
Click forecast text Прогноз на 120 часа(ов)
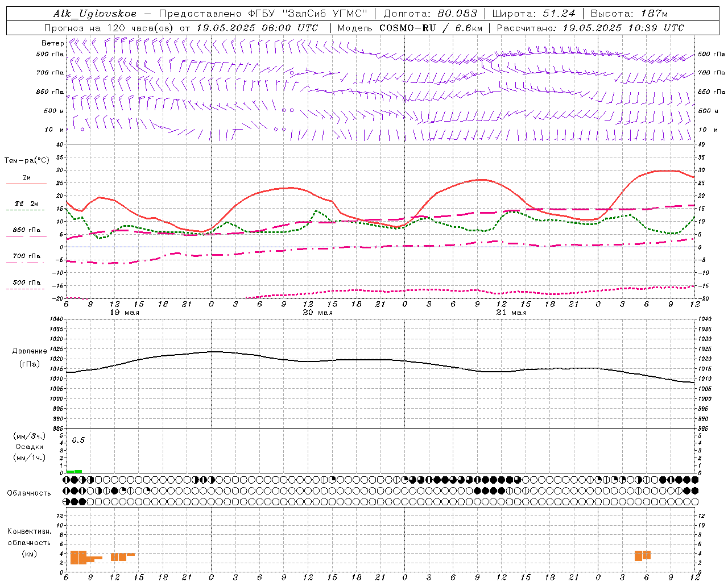pyautogui.click(x=110, y=28)
